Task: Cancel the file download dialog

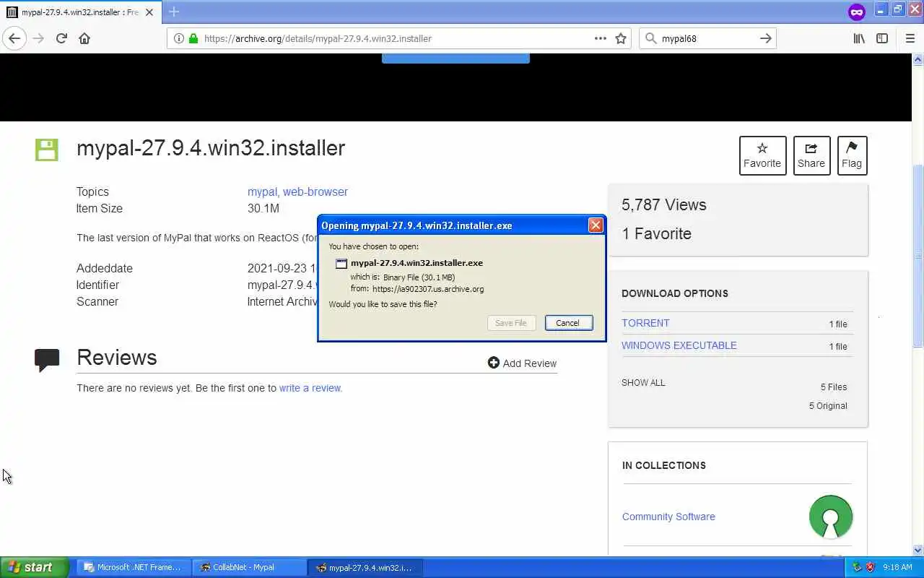Action: click(x=569, y=323)
